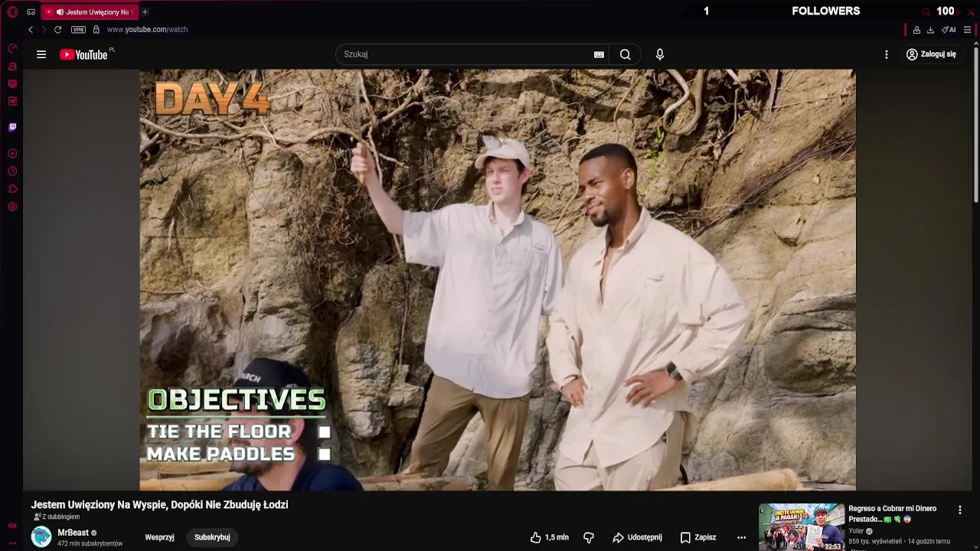The height and width of the screenshot is (551, 980).
Task: Sign in with Zaloguj się button
Action: tap(931, 54)
